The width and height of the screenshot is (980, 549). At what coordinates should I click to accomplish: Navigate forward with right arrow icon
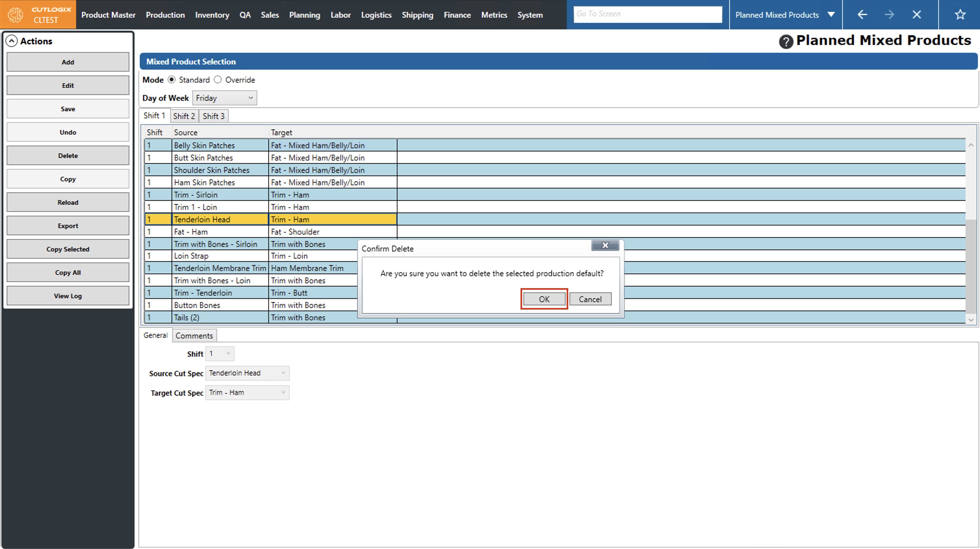click(x=889, y=15)
